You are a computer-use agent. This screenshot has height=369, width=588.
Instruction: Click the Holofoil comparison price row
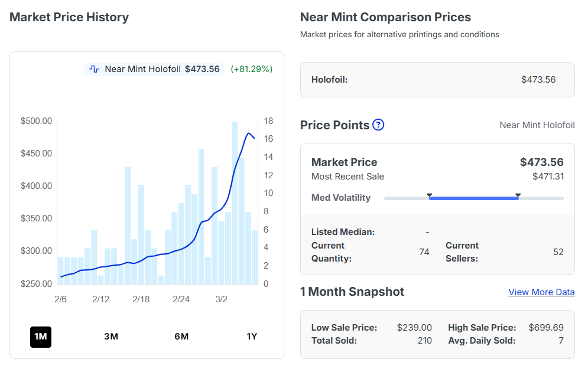(437, 80)
